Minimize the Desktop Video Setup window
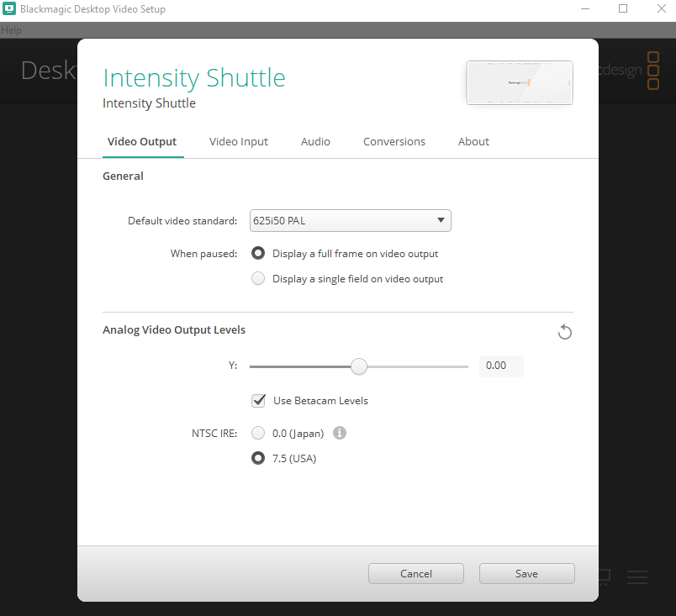The height and width of the screenshot is (616, 676). point(585,8)
